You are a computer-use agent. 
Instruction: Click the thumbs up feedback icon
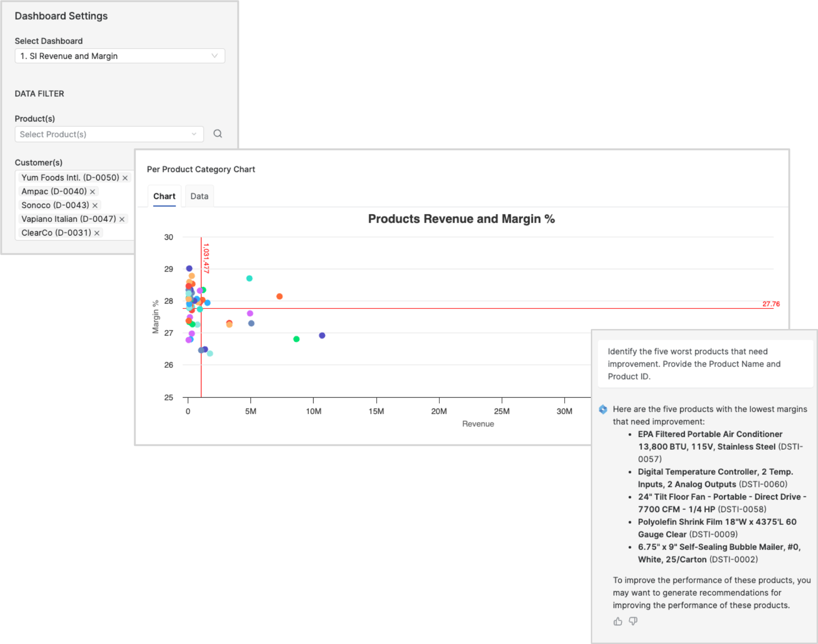pos(617,621)
